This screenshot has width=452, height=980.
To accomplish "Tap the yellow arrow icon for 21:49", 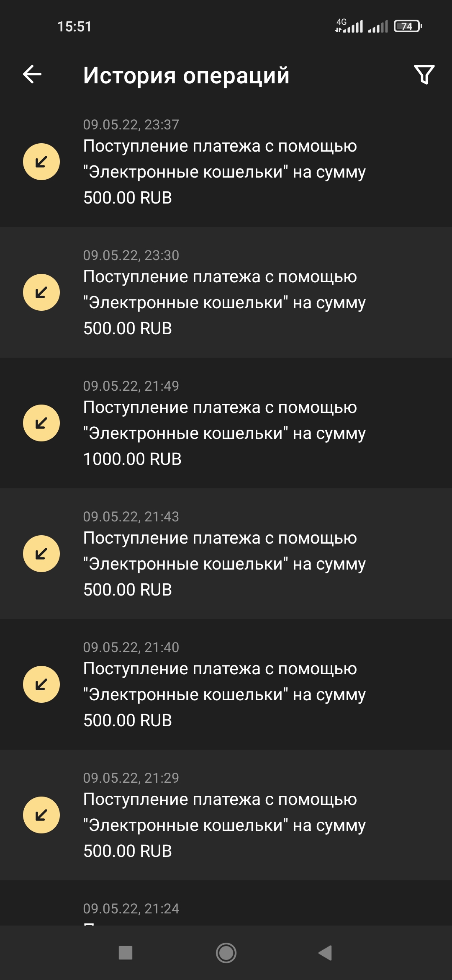I will click(41, 423).
